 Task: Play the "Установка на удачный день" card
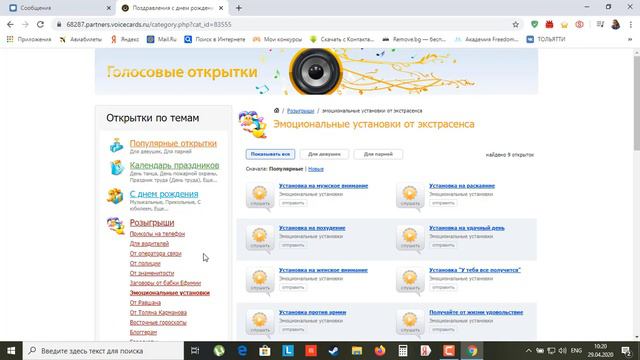point(410,238)
